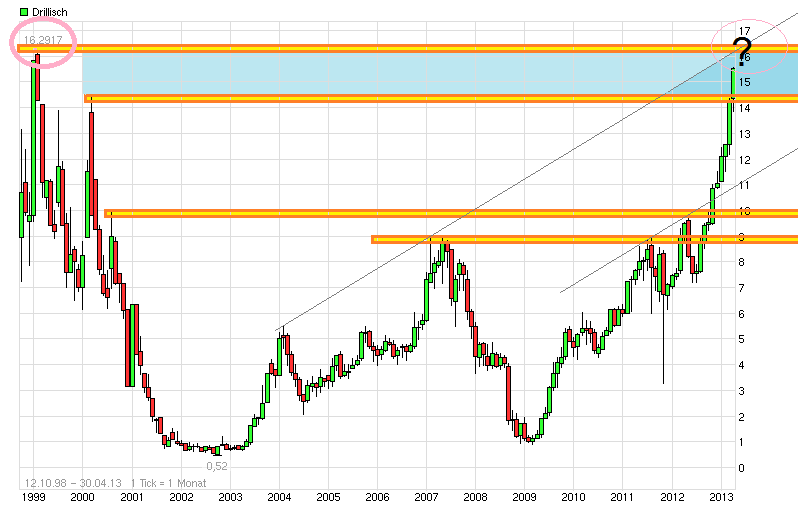Select the 2010 x-axis label

574,497
